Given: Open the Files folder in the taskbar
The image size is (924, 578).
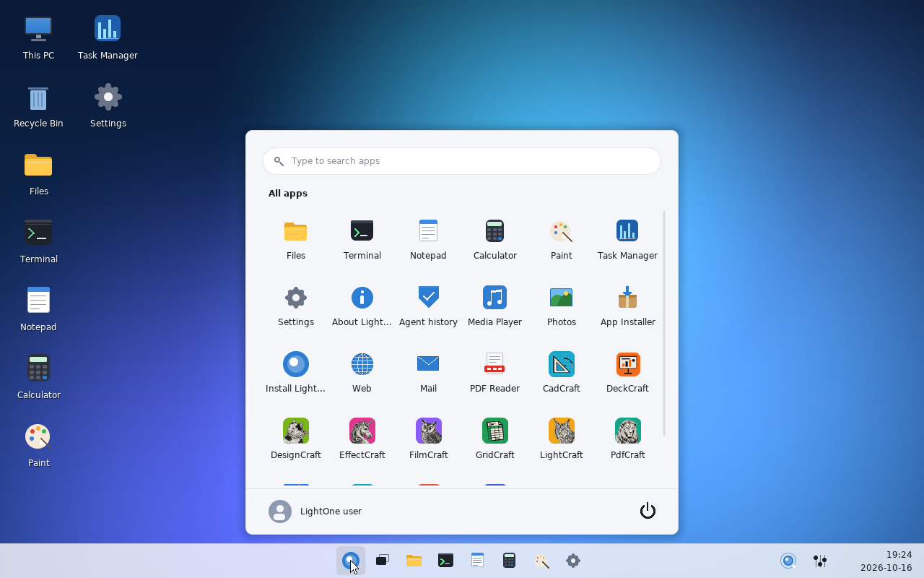Looking at the screenshot, I should tap(414, 561).
